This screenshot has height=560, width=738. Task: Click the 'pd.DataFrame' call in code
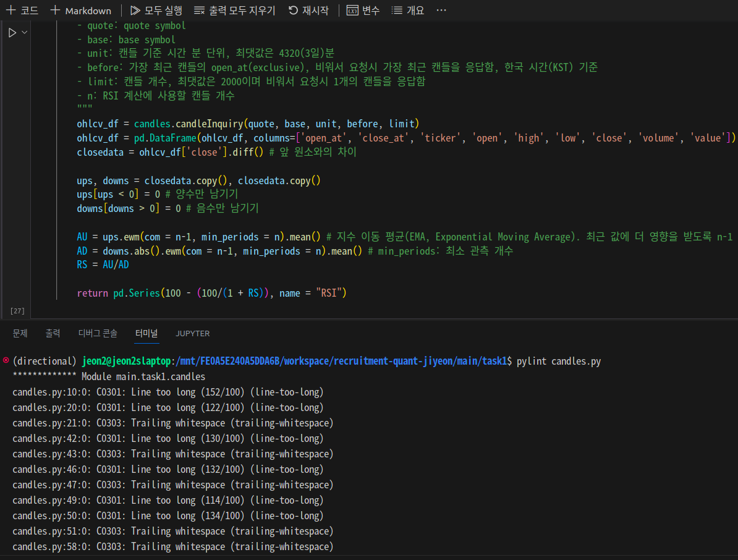[x=165, y=138]
